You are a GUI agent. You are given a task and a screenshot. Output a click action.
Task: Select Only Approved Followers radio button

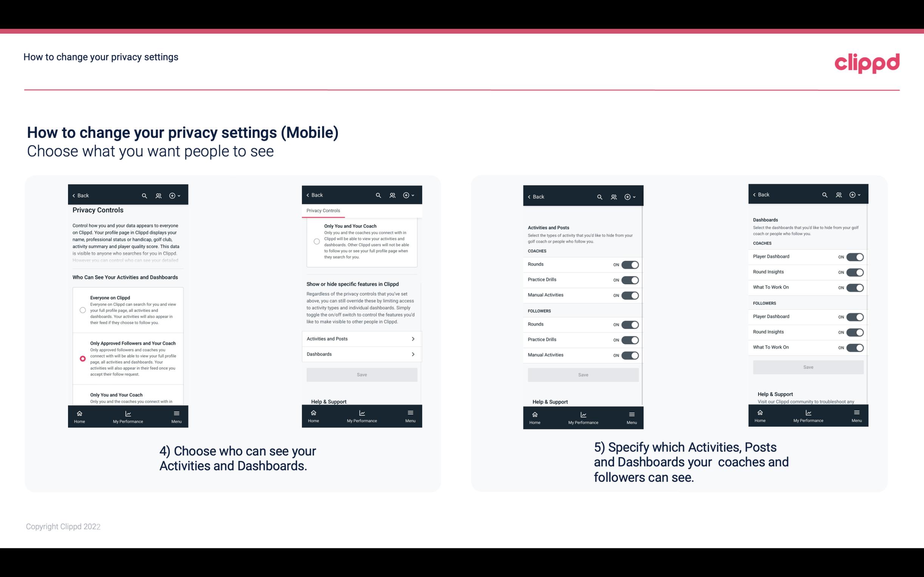click(x=82, y=358)
